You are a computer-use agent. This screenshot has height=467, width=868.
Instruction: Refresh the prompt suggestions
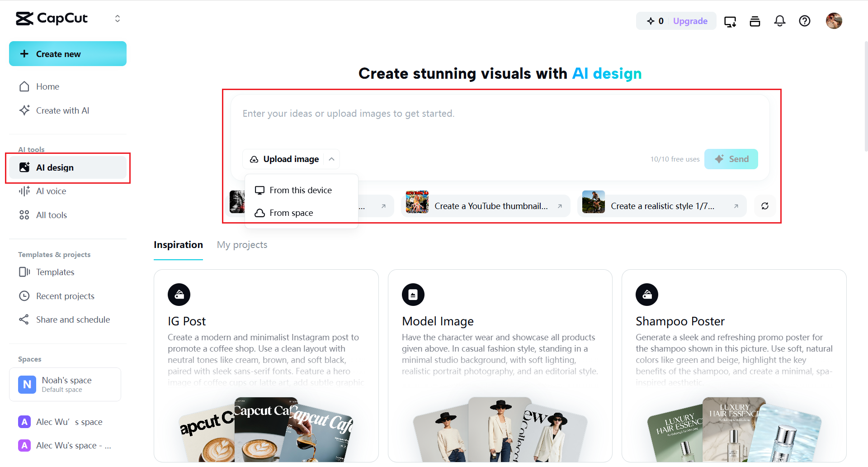pos(764,206)
